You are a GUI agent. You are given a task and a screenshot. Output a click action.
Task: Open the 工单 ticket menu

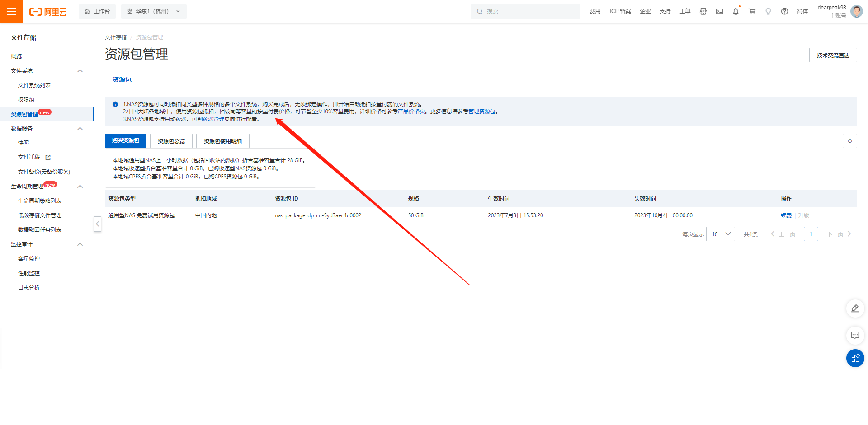pyautogui.click(x=685, y=11)
